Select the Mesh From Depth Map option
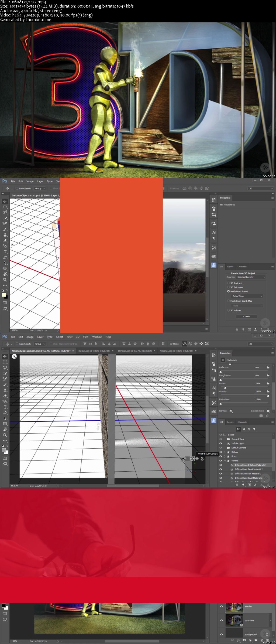 (228, 301)
